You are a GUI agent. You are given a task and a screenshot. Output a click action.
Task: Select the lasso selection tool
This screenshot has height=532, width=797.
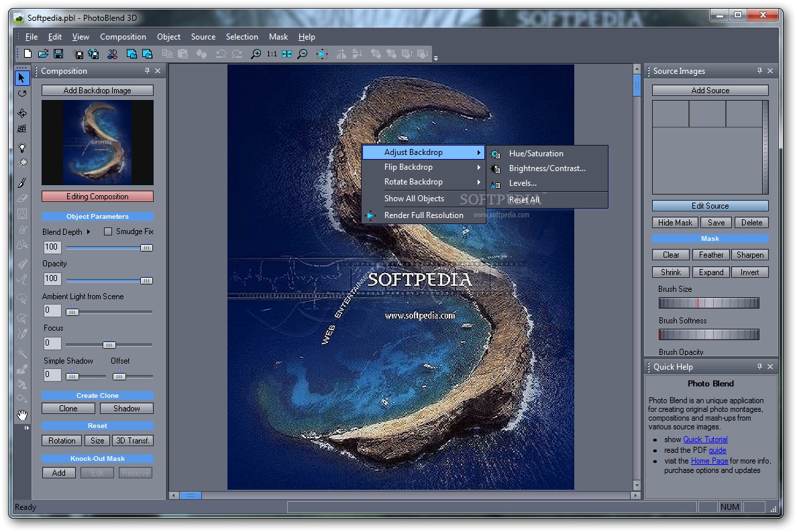22,299
